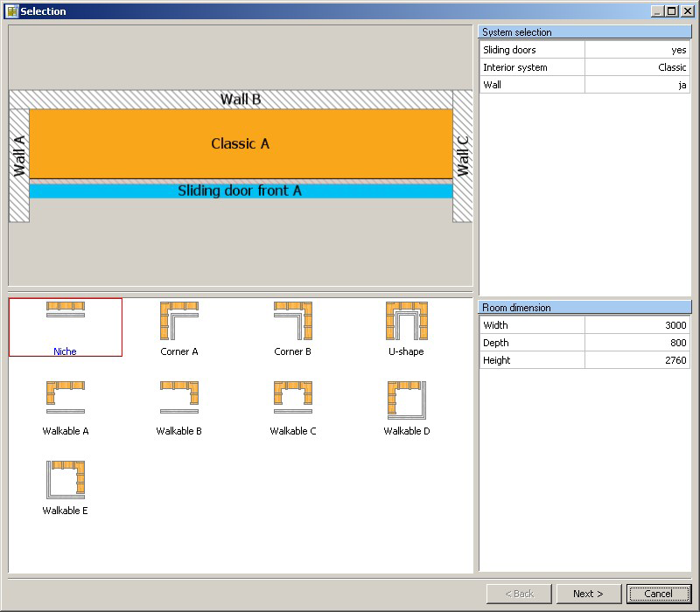
Task: Choose the Walkable A layout icon
Action: pyautogui.click(x=65, y=399)
